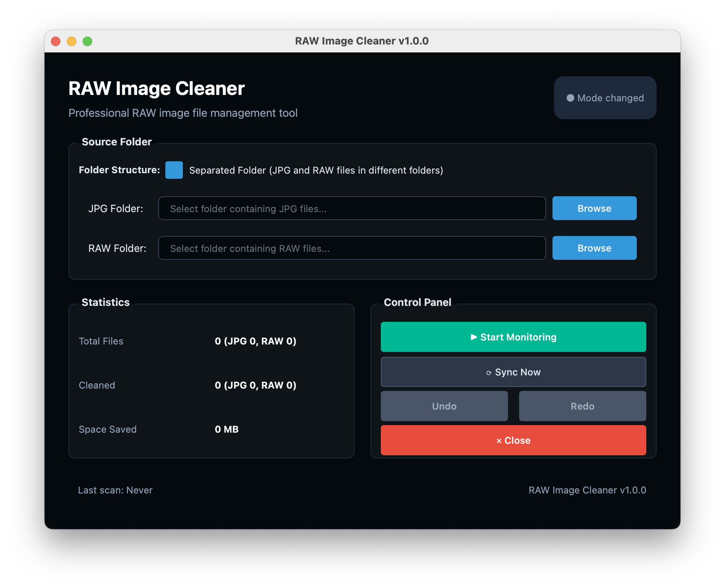Click the × icon on the red Close button
The height and width of the screenshot is (588, 725).
tap(499, 441)
